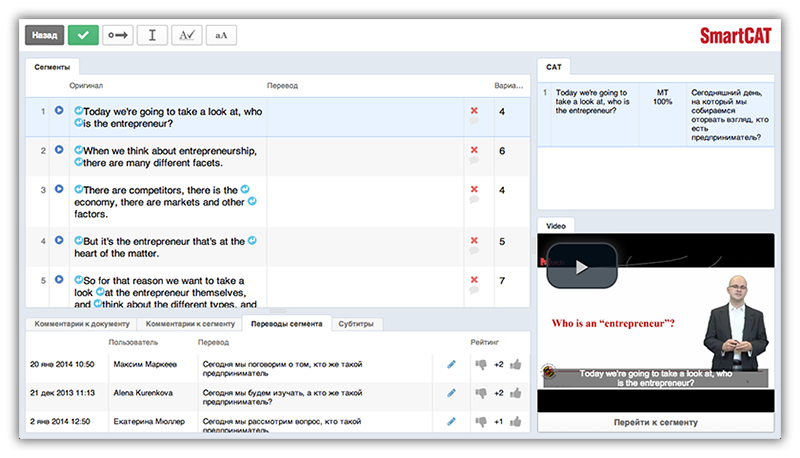Click red X status on segment 3
Image resolution: width=800 pixels, height=458 pixels.
[x=474, y=189]
